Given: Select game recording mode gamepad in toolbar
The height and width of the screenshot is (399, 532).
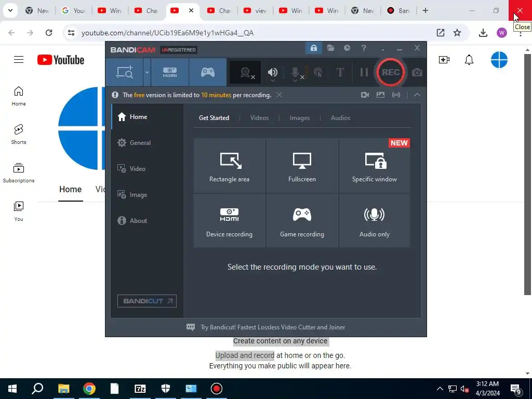Looking at the screenshot, I should 208,72.
